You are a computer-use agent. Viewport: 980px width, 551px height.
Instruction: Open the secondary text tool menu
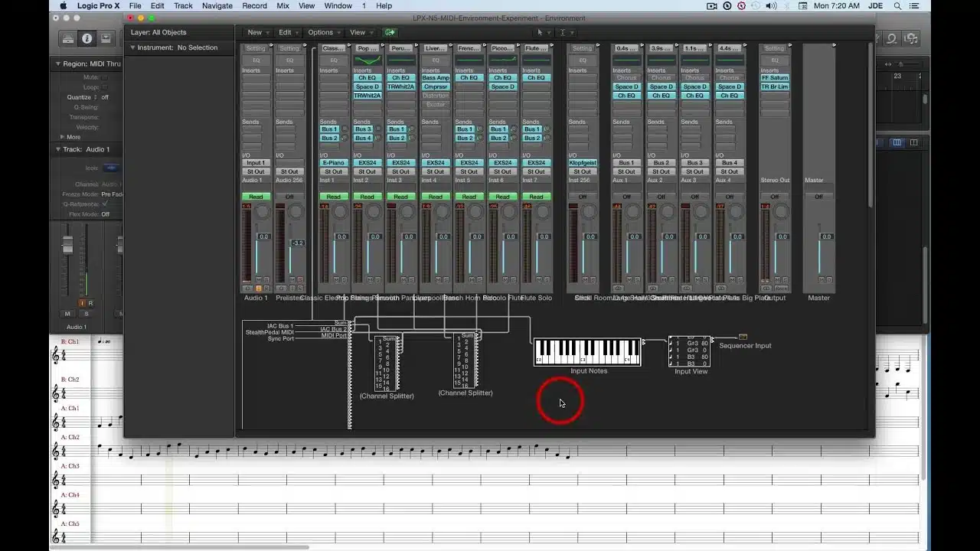pos(566,32)
